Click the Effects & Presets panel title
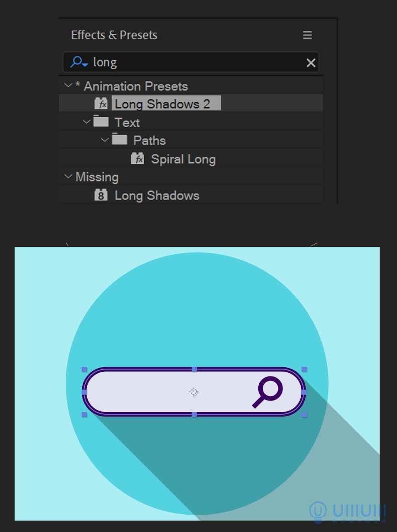Screen dimensions: 397x532 114,35
